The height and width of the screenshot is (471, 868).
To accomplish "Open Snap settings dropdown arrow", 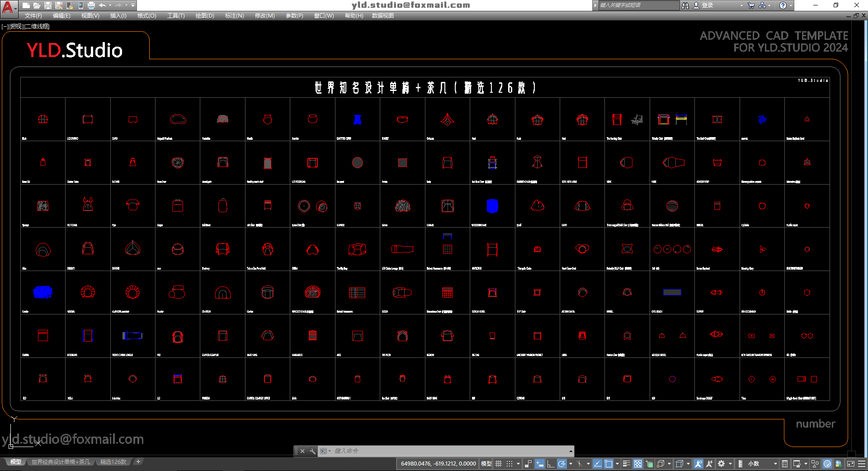I will pos(518,464).
